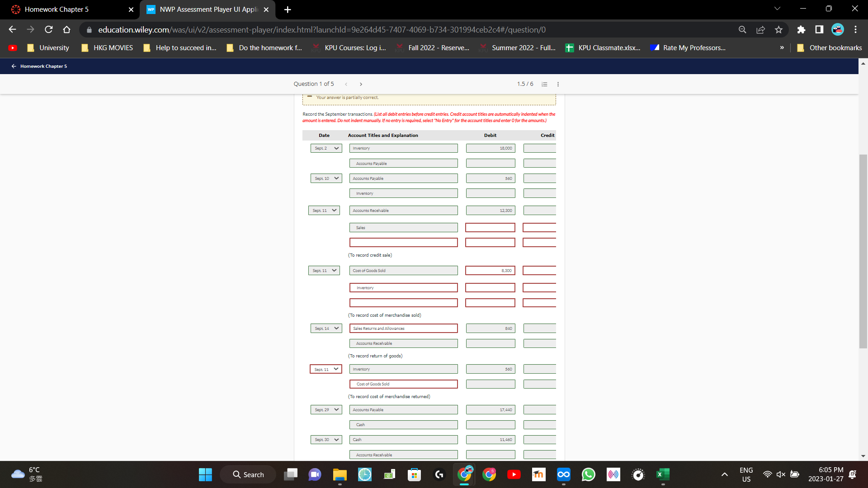Bookmark this page with the star icon
The image size is (868, 488).
[778, 29]
